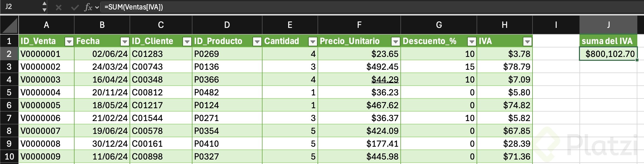Open the ID_Venta filter dropdown

coord(69,42)
